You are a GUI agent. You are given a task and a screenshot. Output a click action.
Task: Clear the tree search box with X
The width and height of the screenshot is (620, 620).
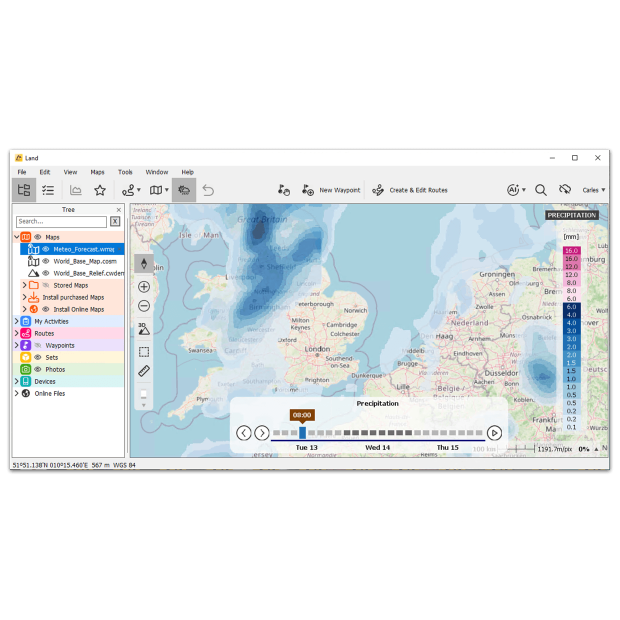coord(115,221)
